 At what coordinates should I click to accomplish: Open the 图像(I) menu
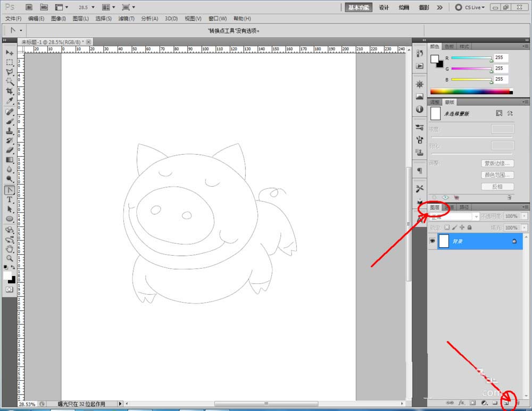(58, 19)
